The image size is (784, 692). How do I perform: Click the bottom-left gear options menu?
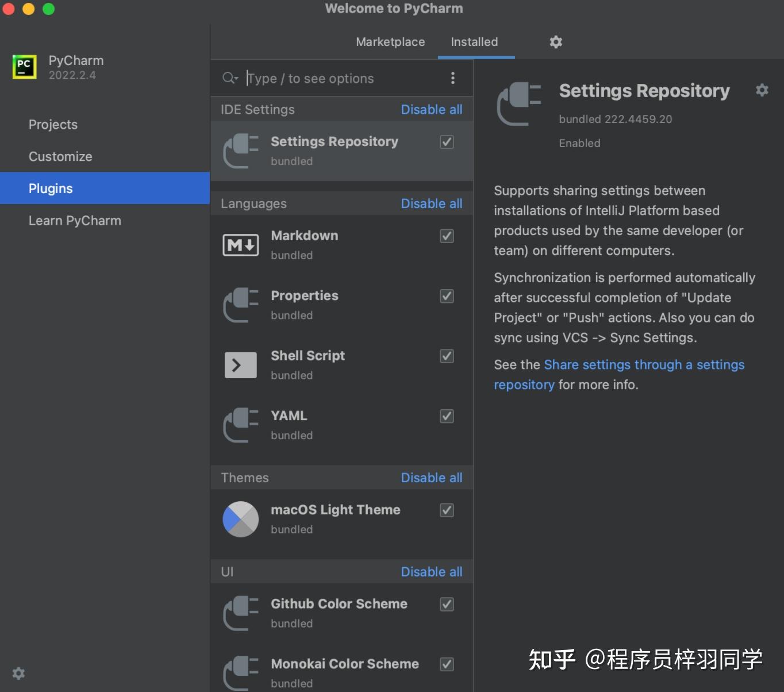point(18,673)
